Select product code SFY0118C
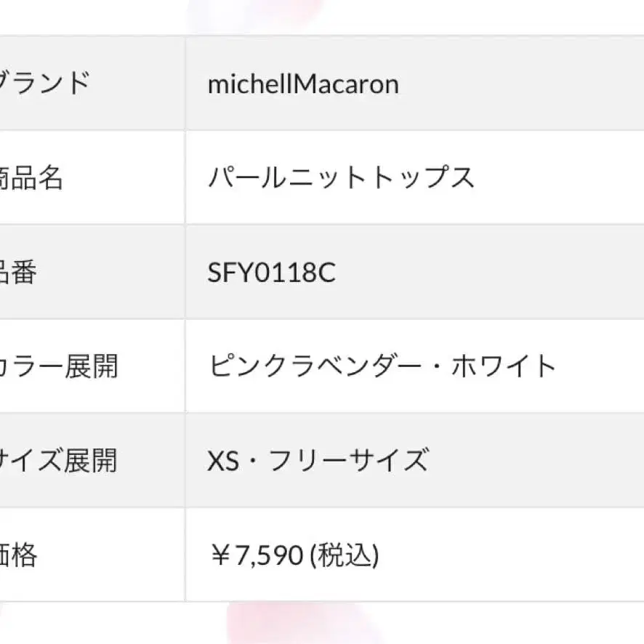 pos(272,273)
